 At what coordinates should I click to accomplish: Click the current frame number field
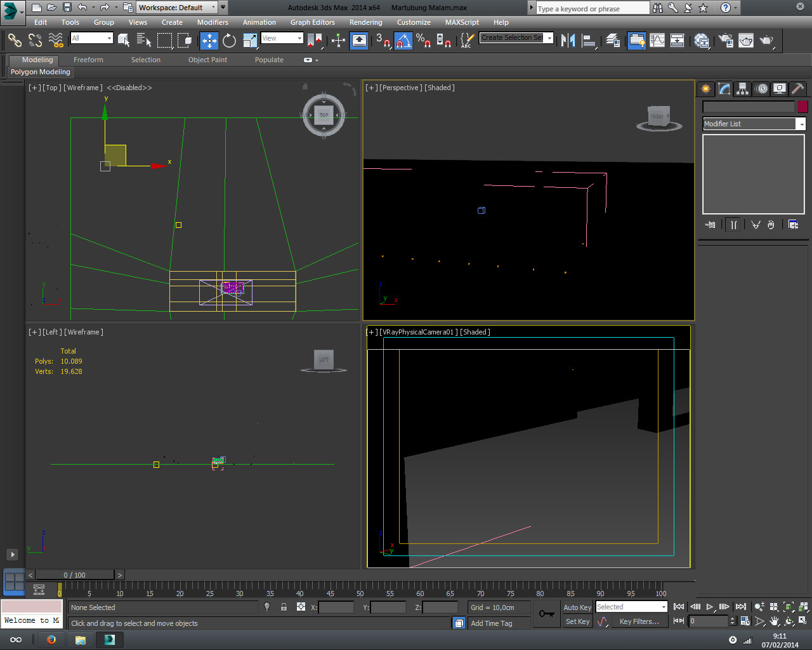[709, 621]
